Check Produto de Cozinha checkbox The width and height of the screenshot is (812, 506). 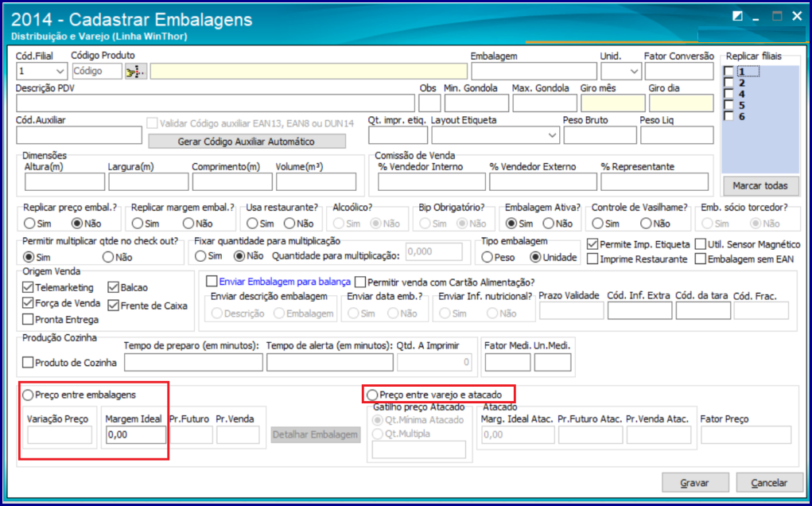[28, 363]
